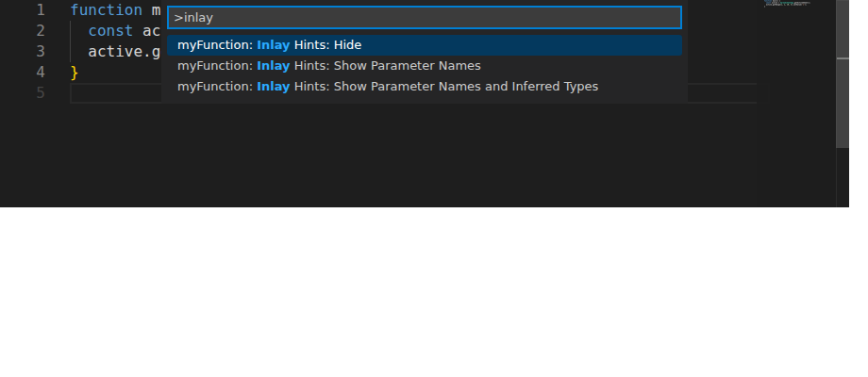Click the 'active.g' text on line 3
The width and height of the screenshot is (868, 377).
point(125,52)
